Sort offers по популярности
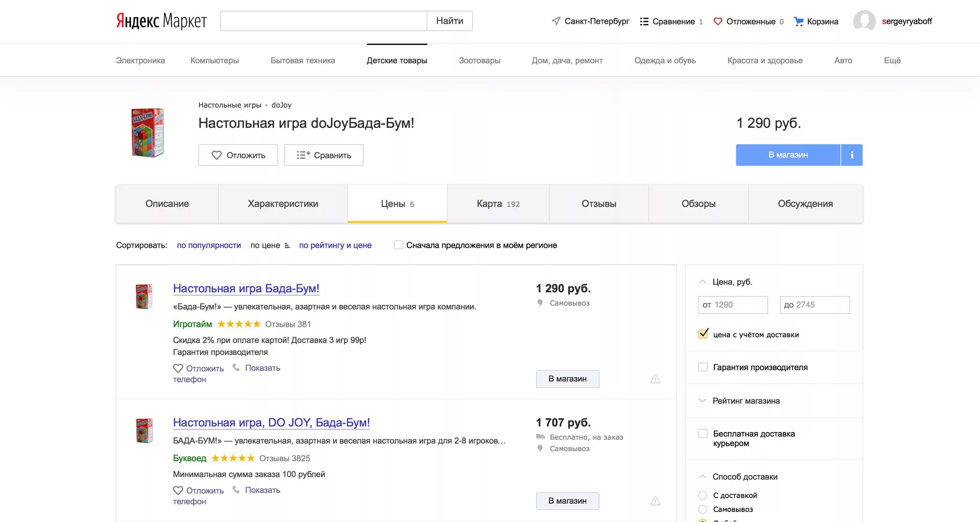 tap(209, 245)
